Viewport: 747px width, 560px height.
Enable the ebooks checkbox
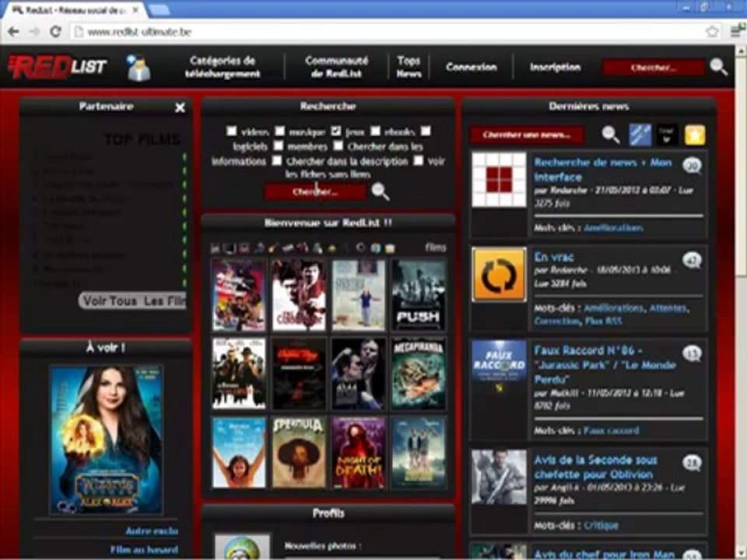click(375, 131)
